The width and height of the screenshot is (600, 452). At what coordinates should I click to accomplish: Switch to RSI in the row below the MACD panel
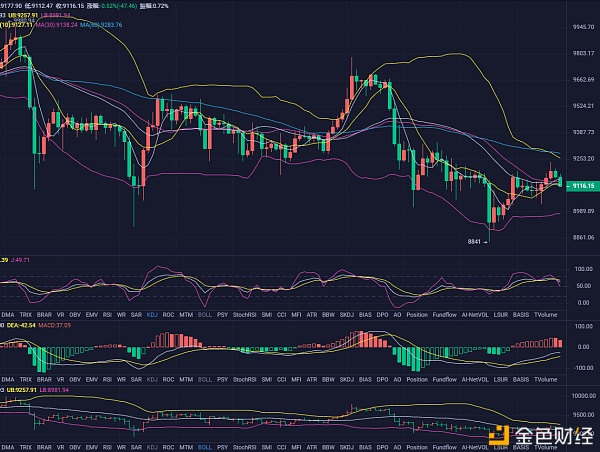[107, 379]
